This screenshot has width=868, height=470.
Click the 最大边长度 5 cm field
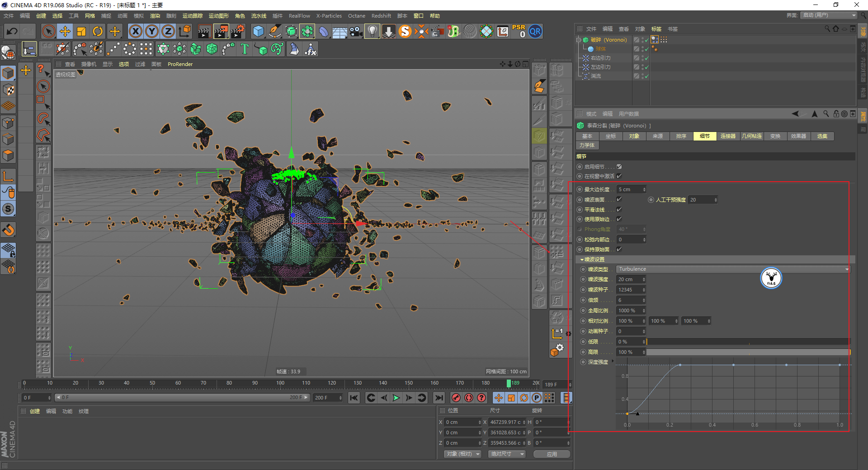(x=632, y=189)
